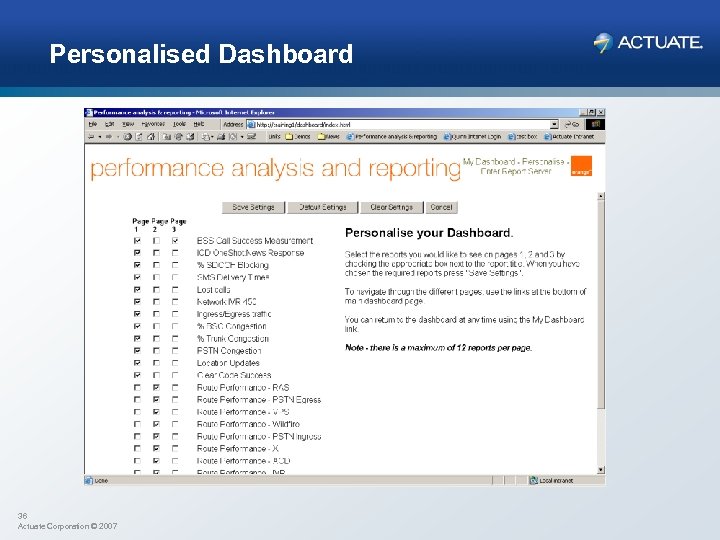
Task: Click the Print toolbar icon
Action: click(x=221, y=136)
